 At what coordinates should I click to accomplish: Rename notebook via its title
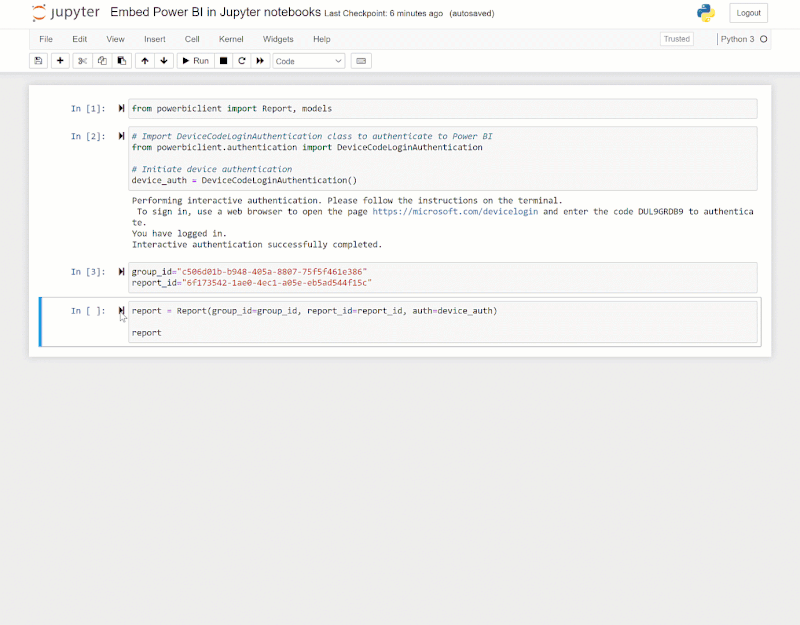click(215, 12)
